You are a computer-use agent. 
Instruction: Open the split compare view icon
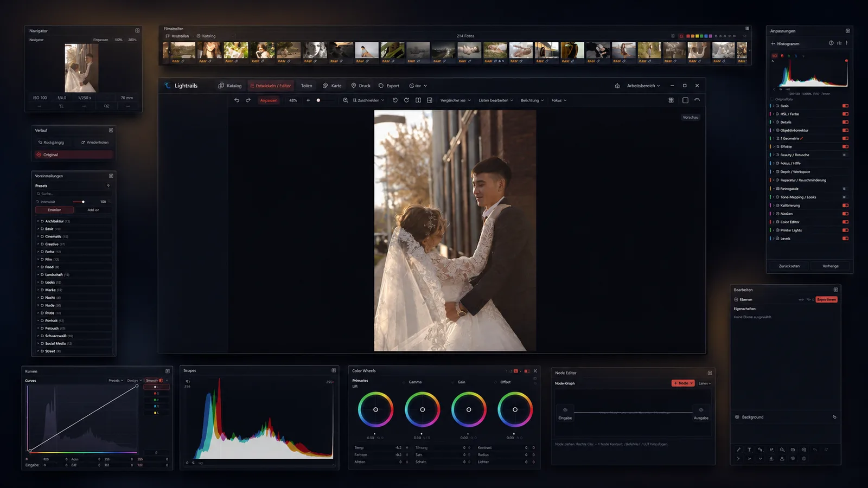(x=418, y=100)
